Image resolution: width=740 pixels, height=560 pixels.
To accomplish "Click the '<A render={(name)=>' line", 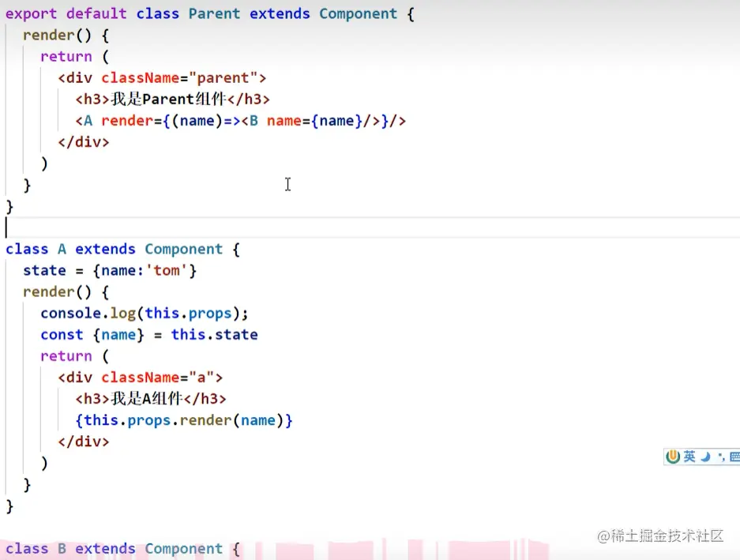I will tap(240, 121).
